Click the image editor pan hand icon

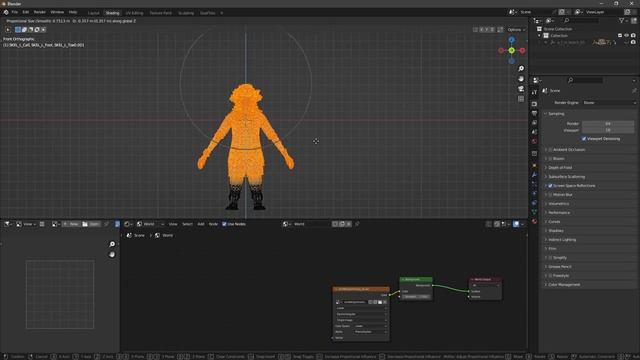coord(112,254)
